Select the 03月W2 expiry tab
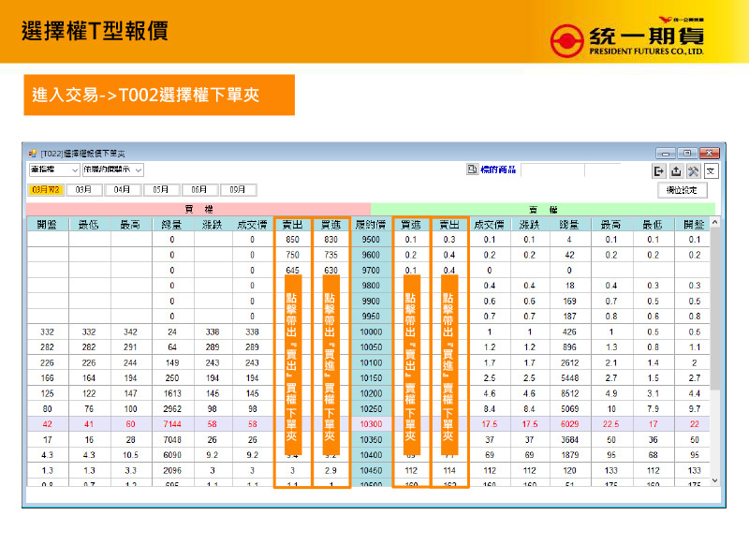The width and height of the screenshot is (749, 560). point(46,190)
